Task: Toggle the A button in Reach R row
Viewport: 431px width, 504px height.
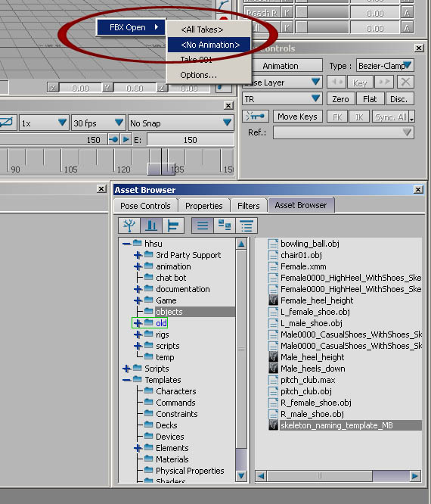Action: 407,13
